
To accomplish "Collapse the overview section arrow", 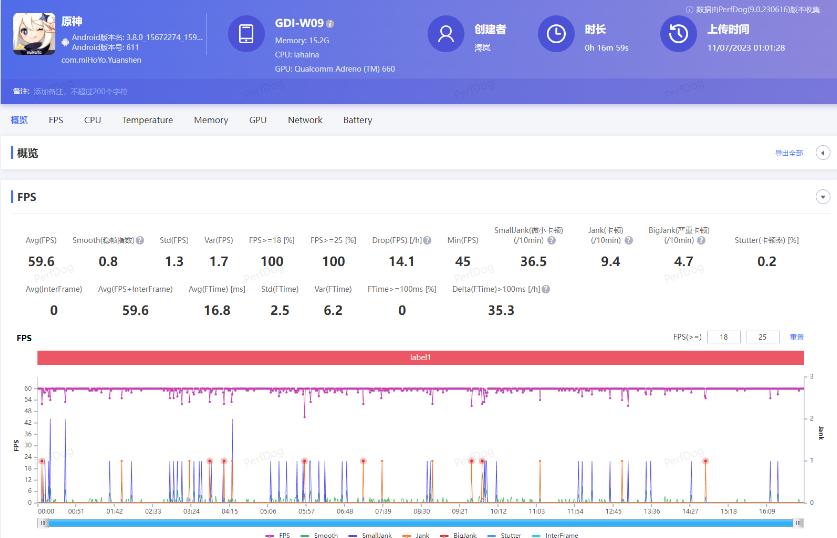I will [x=823, y=153].
